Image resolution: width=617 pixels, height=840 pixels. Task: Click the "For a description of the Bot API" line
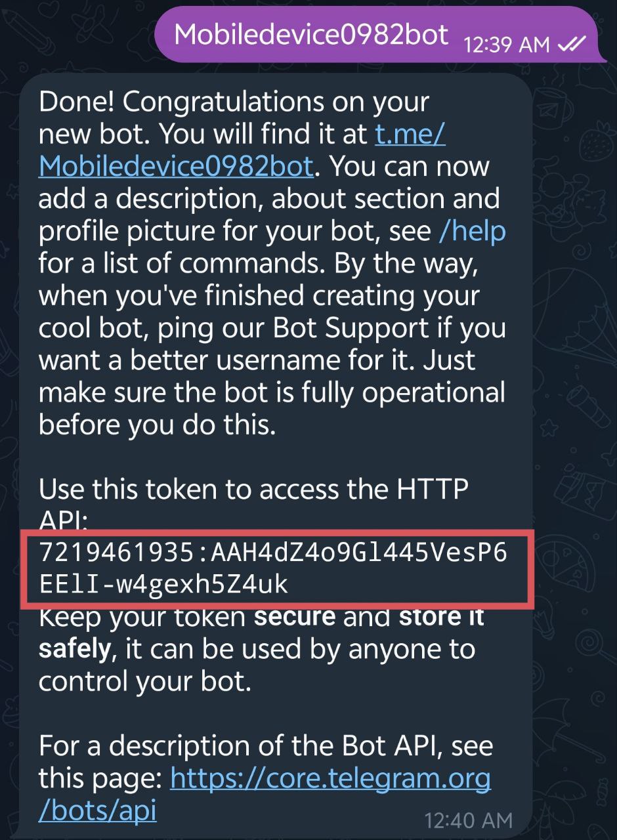pos(266,747)
